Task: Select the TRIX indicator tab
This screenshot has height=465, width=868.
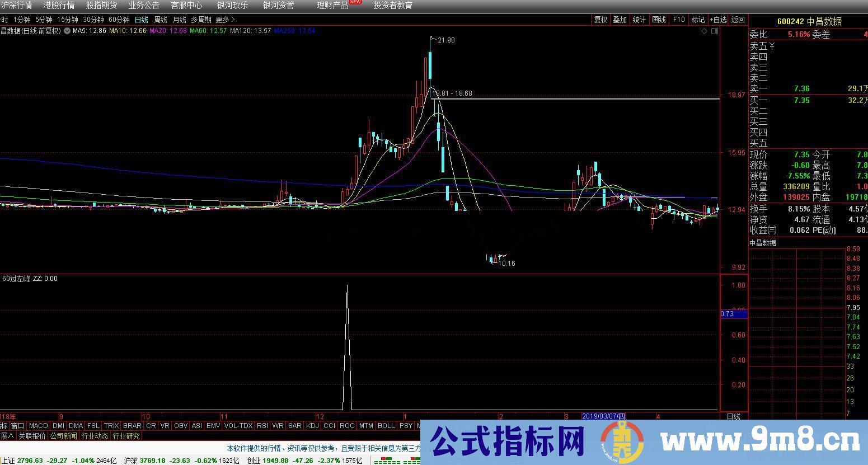Action: point(111,426)
